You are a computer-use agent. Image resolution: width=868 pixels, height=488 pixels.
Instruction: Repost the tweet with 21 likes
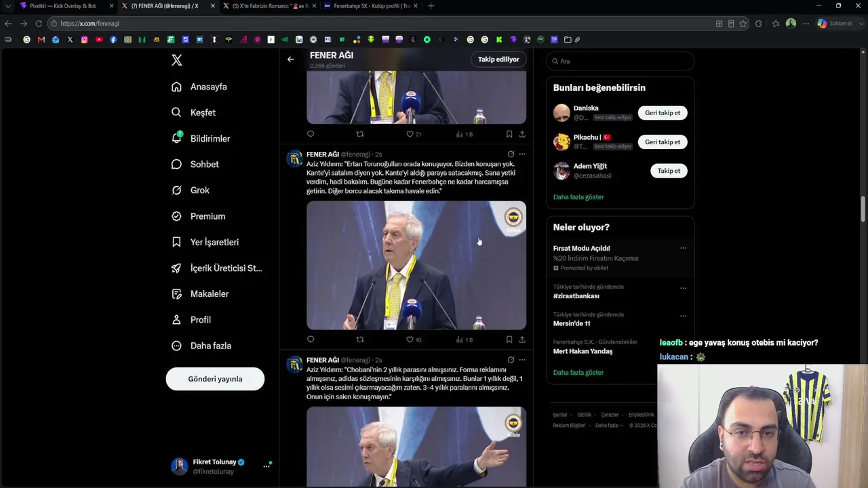click(x=360, y=134)
